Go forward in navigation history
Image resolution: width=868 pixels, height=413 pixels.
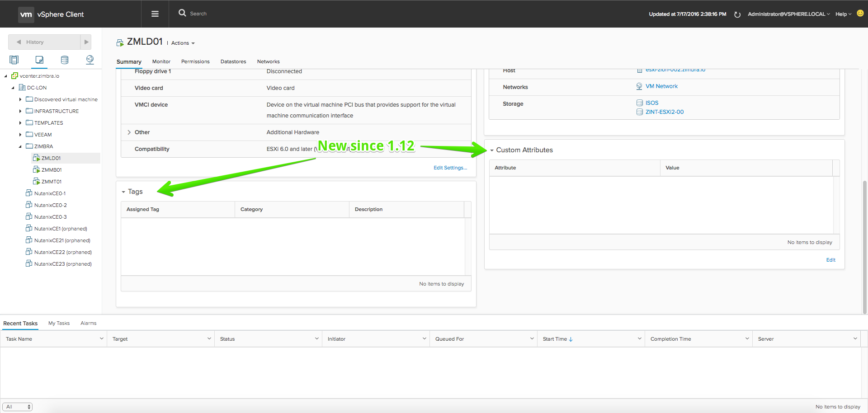tap(86, 42)
